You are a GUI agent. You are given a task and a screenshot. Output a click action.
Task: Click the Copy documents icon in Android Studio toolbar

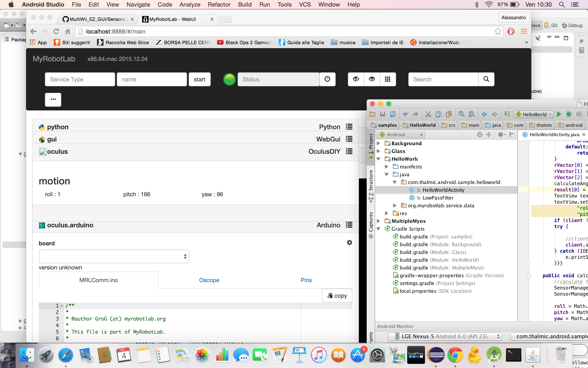438,114
